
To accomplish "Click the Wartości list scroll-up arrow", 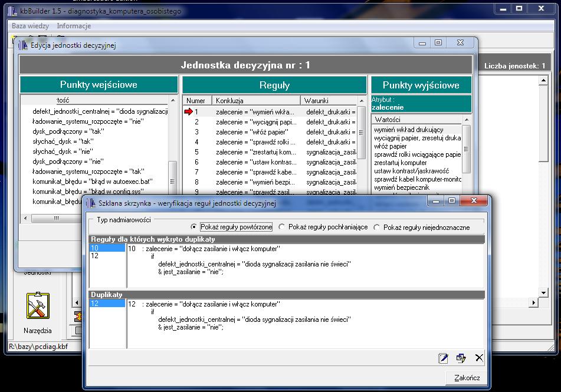I will (x=466, y=120).
